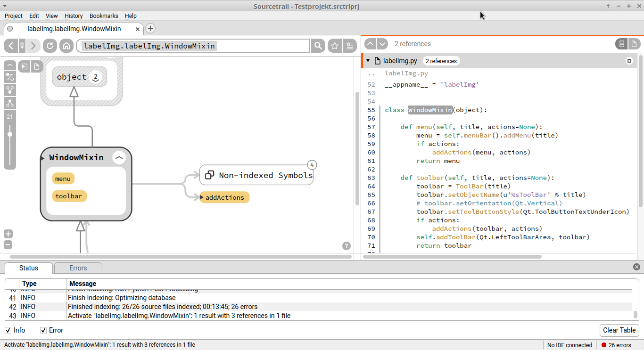Image resolution: width=644 pixels, height=350 pixels.
Task: Select the addActions function node
Action: [224, 197]
